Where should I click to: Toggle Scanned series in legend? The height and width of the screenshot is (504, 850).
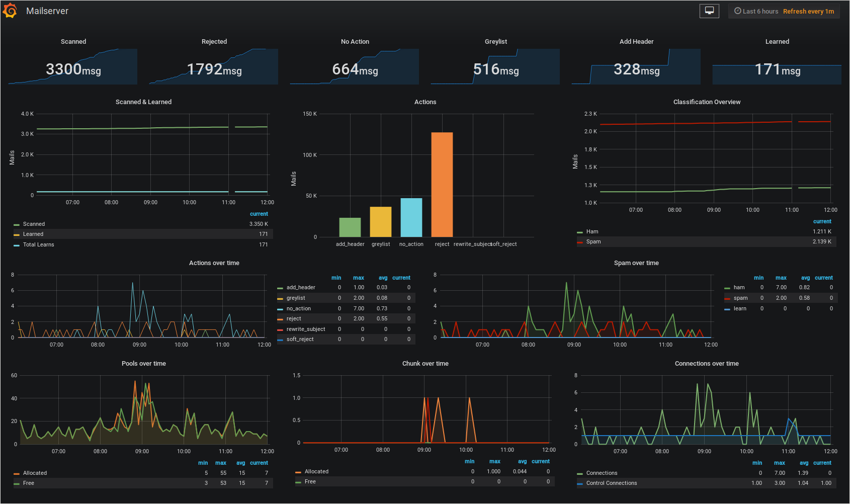(x=34, y=224)
